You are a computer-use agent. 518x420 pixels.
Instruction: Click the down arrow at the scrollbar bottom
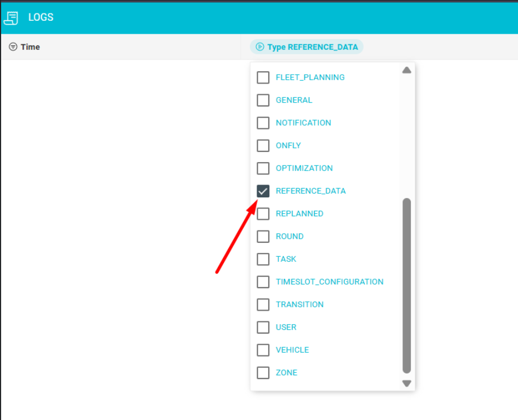pyautogui.click(x=406, y=383)
